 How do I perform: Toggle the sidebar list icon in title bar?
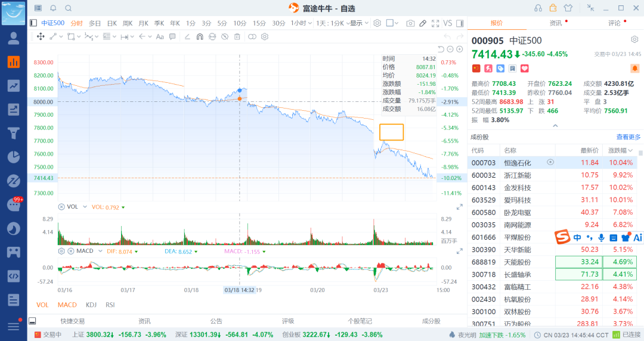38,8
